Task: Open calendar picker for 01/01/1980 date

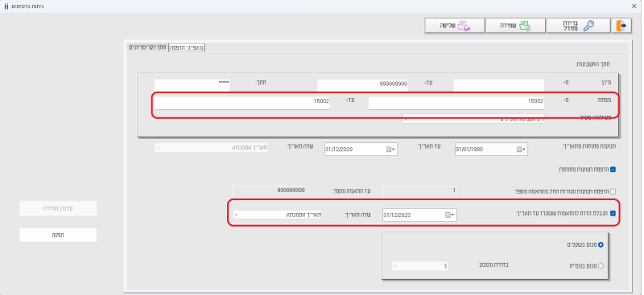Action: [520, 150]
